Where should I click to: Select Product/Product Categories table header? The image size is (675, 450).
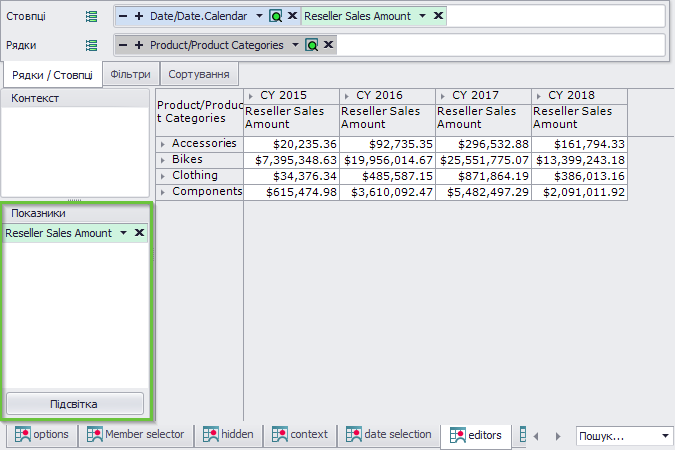200,112
